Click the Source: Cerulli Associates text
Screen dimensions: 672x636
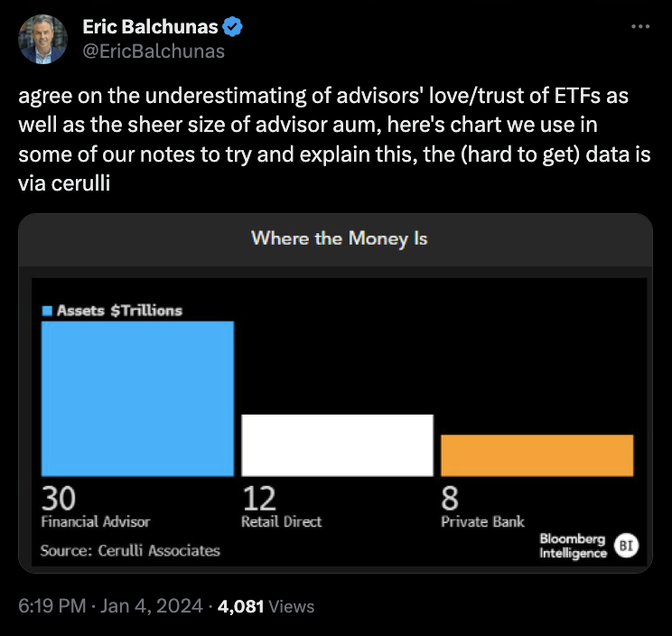coord(130,549)
